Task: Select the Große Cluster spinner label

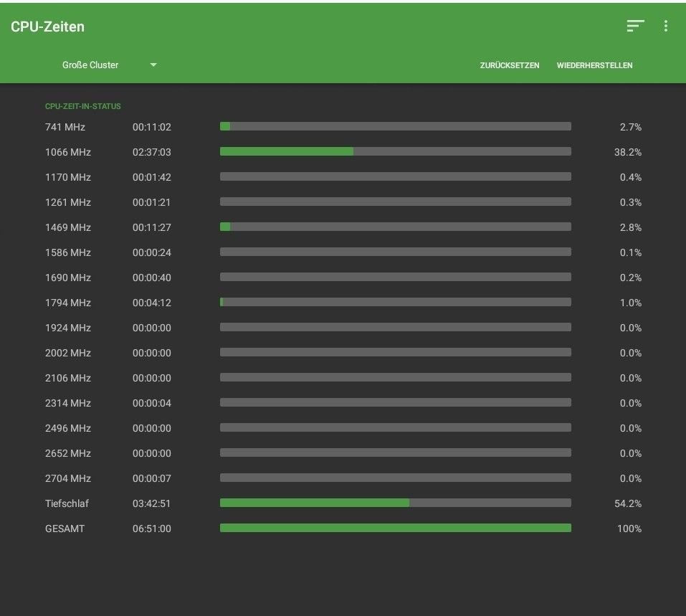Action: [90, 65]
